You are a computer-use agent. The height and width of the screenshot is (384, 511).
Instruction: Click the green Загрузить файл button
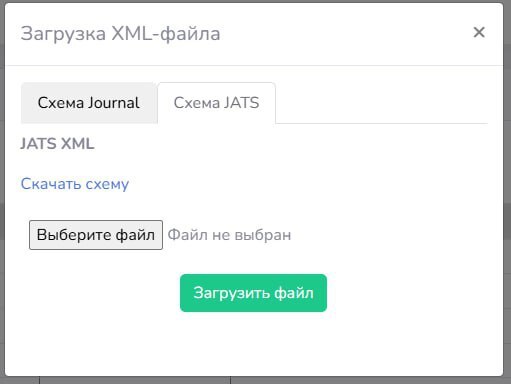coord(253,293)
